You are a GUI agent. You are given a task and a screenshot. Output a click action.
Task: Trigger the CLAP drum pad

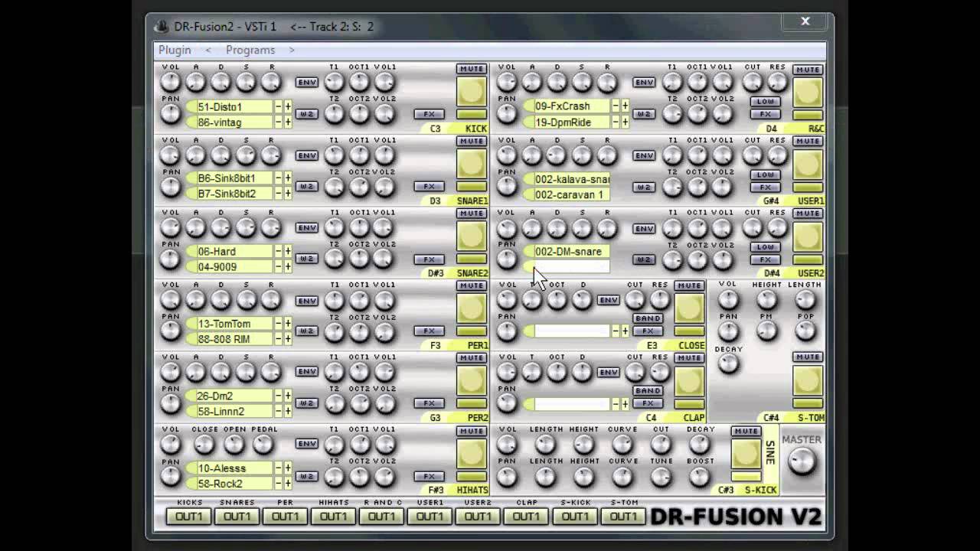(689, 380)
